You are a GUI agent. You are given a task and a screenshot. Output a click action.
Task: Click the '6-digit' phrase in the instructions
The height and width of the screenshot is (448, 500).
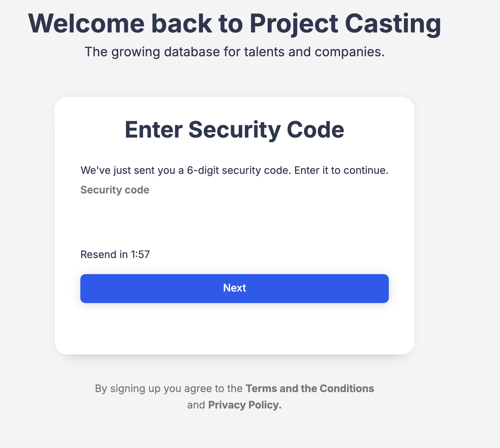pos(203,170)
